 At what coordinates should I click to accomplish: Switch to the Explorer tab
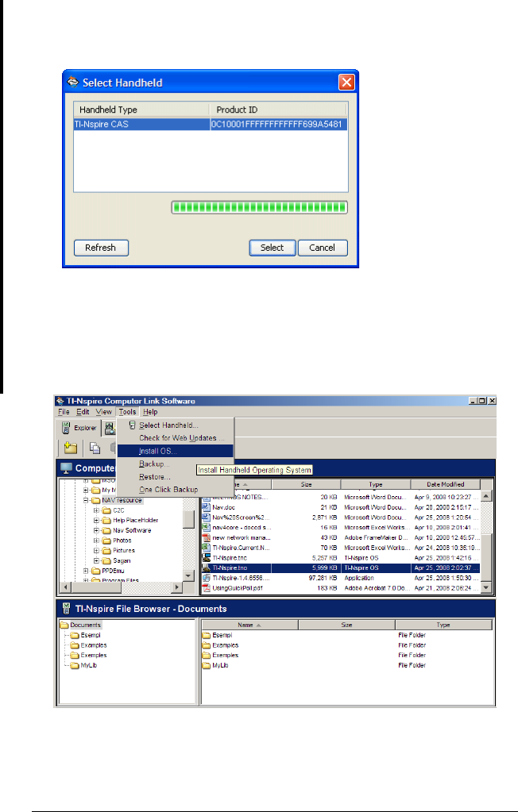point(79,428)
